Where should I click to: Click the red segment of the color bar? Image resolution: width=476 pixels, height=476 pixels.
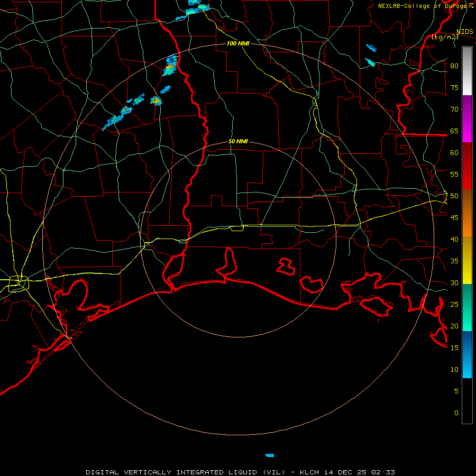point(467,166)
